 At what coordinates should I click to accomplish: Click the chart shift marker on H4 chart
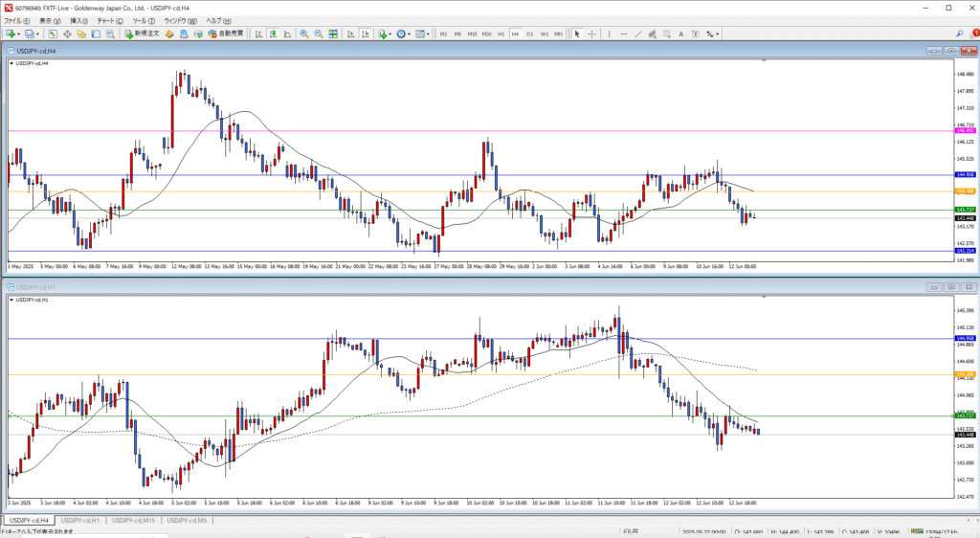pos(764,60)
